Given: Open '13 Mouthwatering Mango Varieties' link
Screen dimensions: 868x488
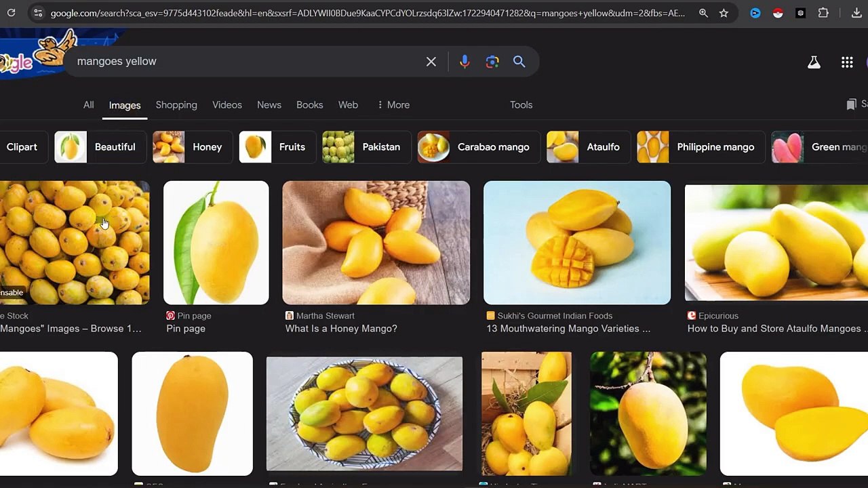Looking at the screenshot, I should [568, 329].
